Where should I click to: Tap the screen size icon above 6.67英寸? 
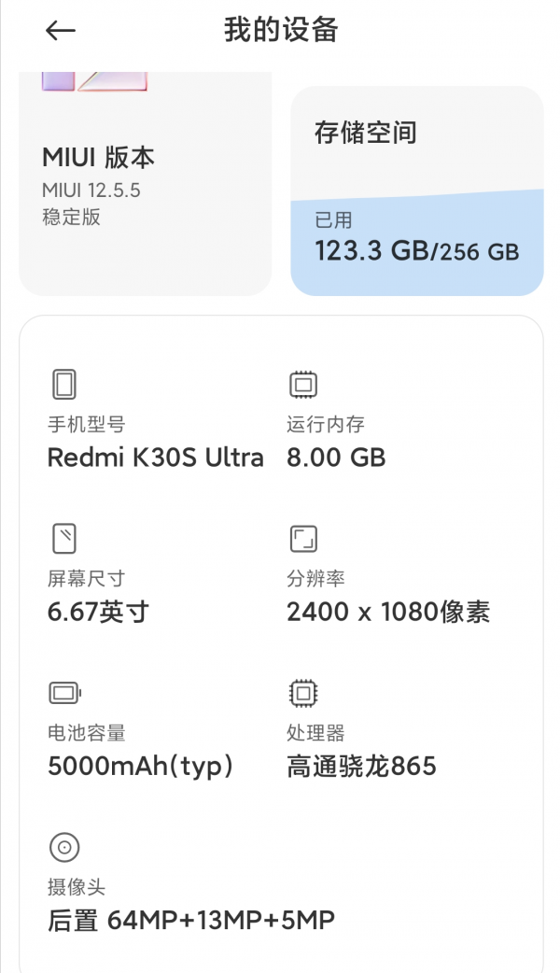[63, 539]
